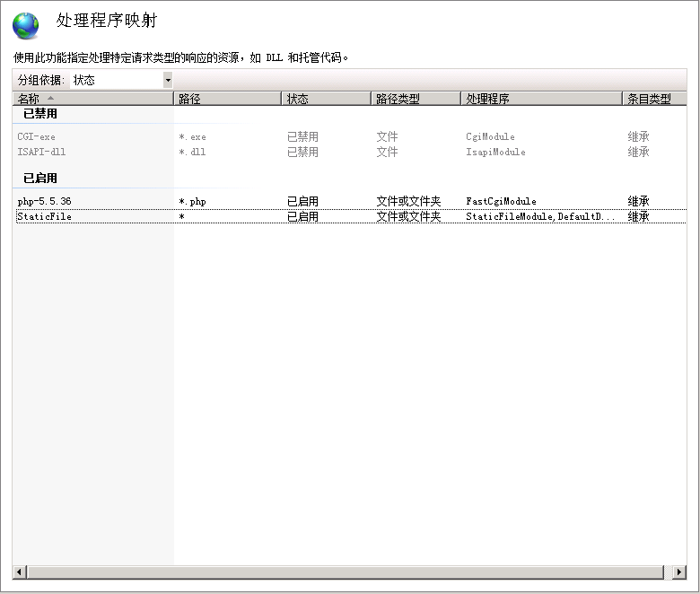Click the 状态 group-by combo box text
Viewport: 700px width, 594px height.
click(115, 80)
